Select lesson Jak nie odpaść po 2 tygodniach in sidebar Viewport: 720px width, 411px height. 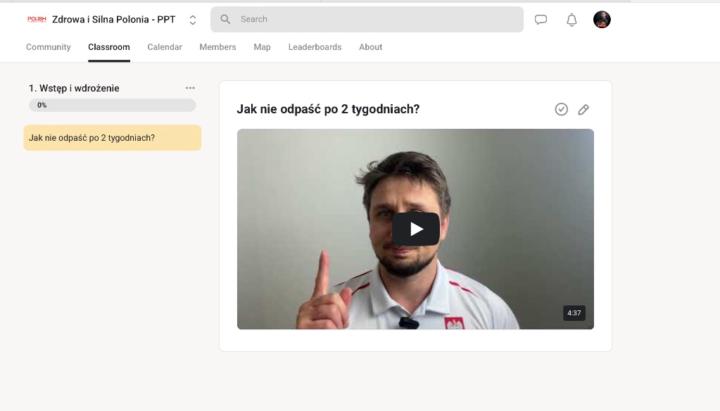click(112, 138)
